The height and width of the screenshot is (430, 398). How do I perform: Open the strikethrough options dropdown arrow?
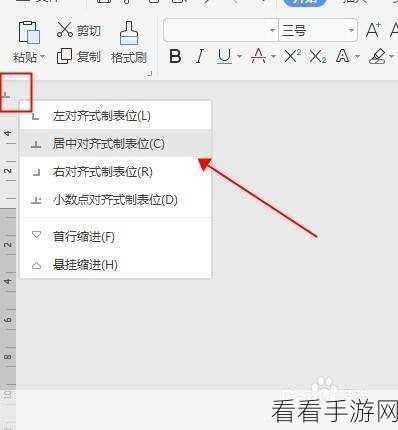pyautogui.click(x=273, y=56)
